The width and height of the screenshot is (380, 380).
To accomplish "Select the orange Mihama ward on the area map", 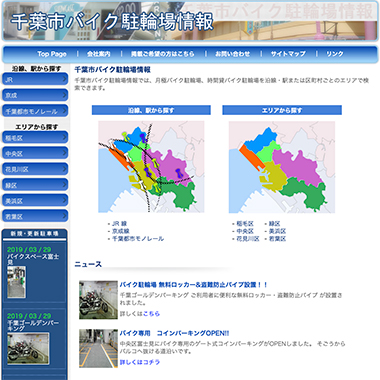I will coord(252,158).
